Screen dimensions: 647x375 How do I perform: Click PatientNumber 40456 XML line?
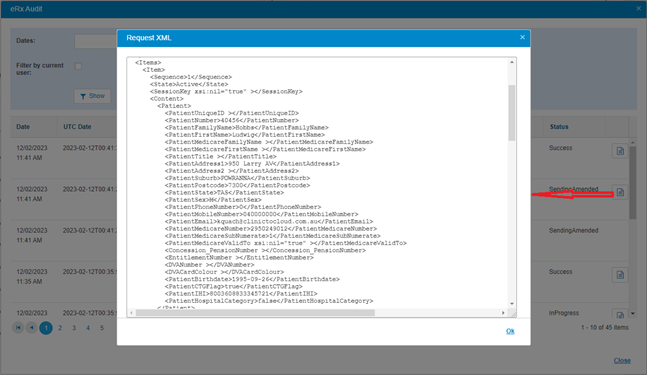click(231, 120)
